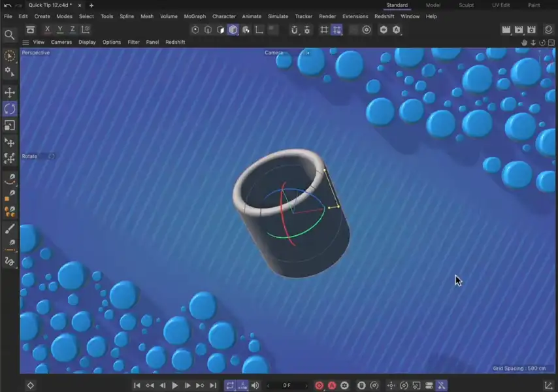Open the viewport hamburger menu
558x392 pixels.
pyautogui.click(x=25, y=42)
